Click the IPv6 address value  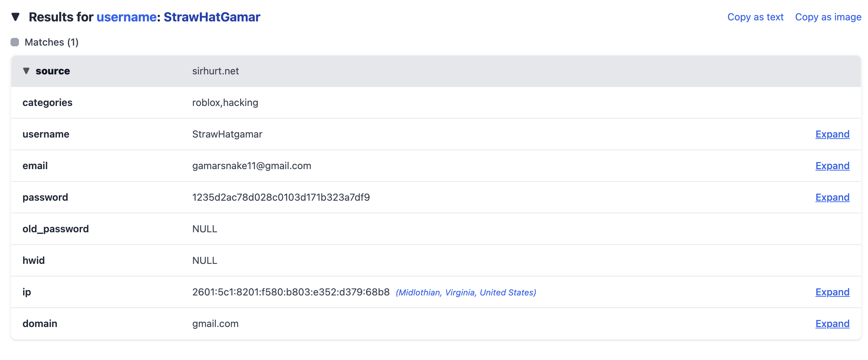click(291, 292)
